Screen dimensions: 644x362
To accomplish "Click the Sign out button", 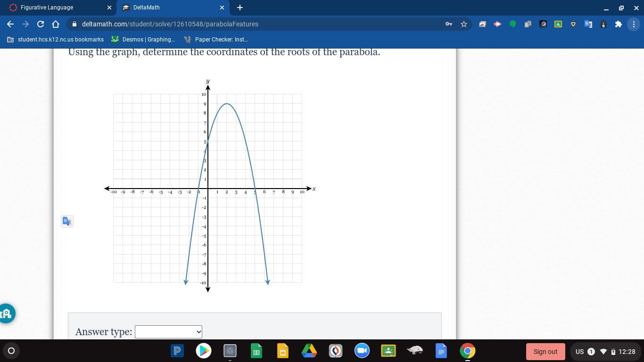I will coord(545,352).
